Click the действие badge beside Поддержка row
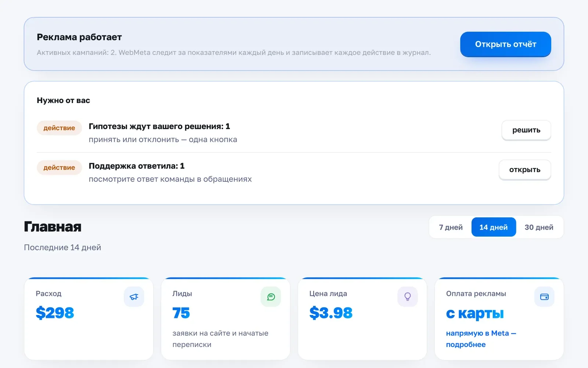The image size is (588, 368). point(59,168)
